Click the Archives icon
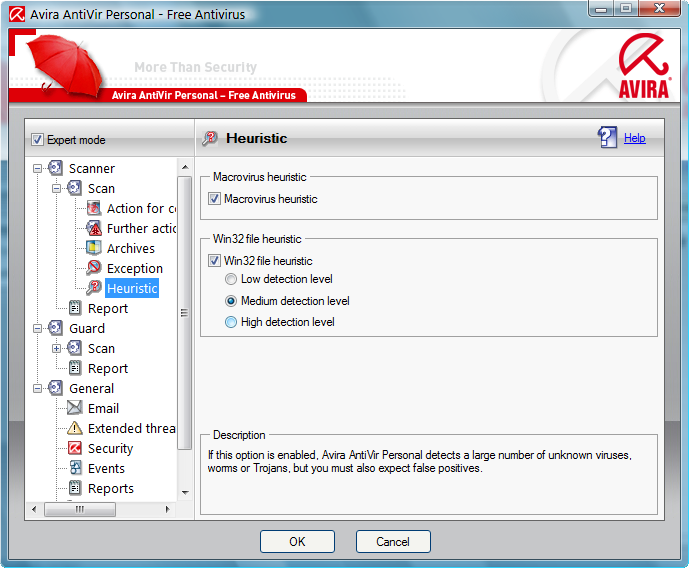Viewport: 689px width, 568px height. [x=94, y=248]
